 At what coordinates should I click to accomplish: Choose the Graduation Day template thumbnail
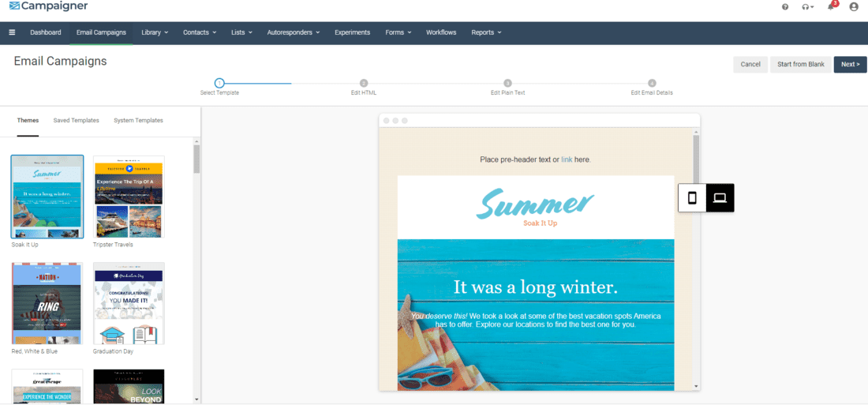point(129,303)
